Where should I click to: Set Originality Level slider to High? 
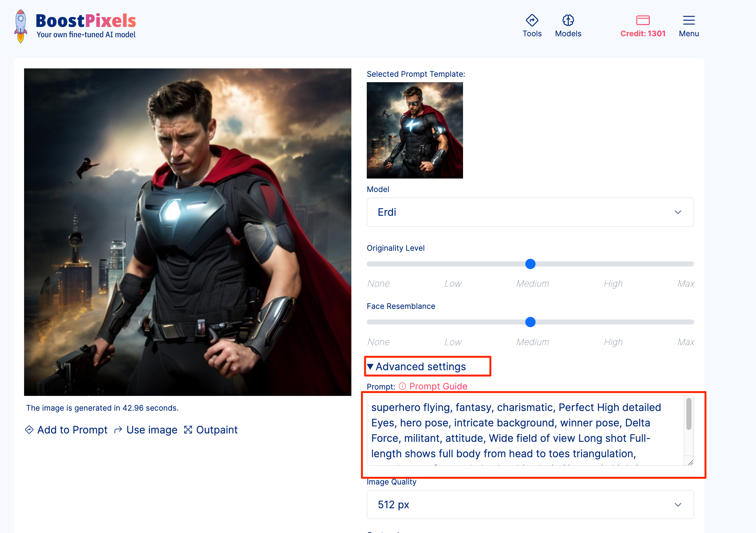pos(612,264)
